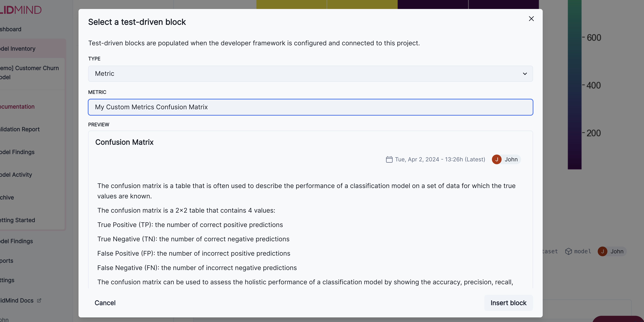Close the Select a test-driven block dialog
Viewport: 644px width, 322px height.
pos(531,19)
